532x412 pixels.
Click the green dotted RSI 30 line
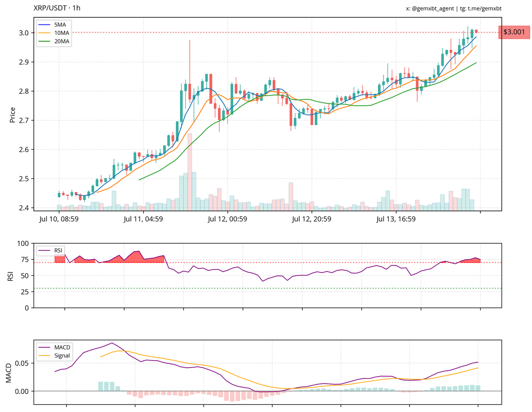click(268, 288)
